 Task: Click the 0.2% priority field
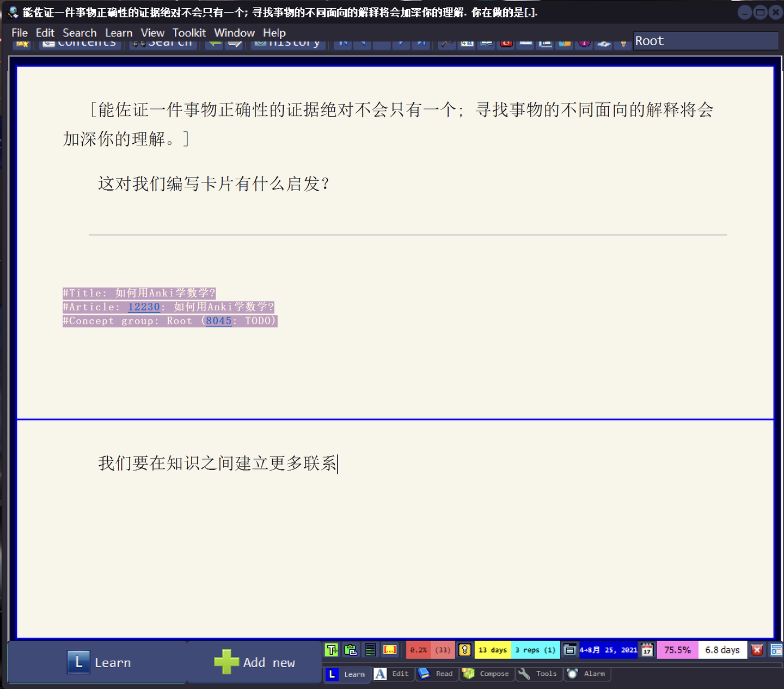point(418,650)
